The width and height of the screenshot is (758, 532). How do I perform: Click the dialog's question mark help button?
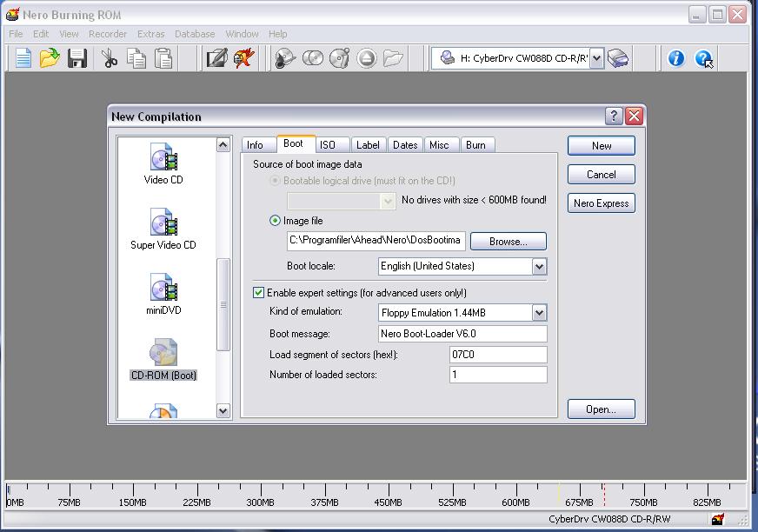click(x=614, y=116)
